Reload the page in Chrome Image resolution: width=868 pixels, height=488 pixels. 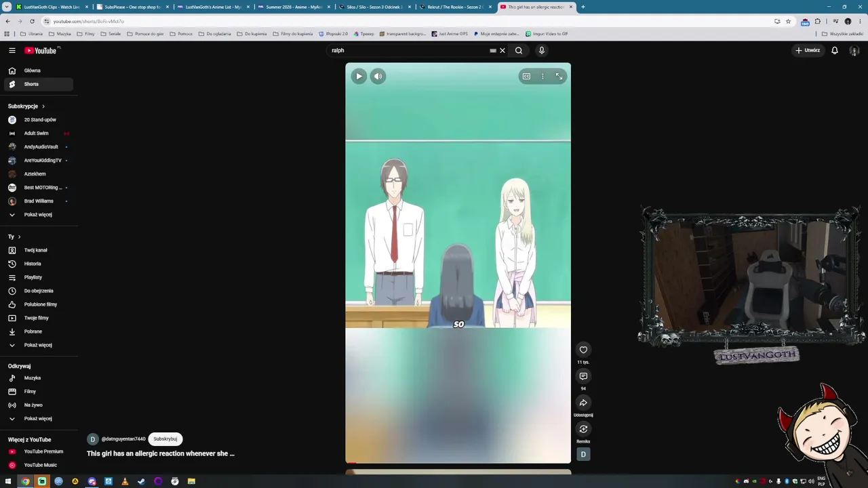pyautogui.click(x=32, y=21)
